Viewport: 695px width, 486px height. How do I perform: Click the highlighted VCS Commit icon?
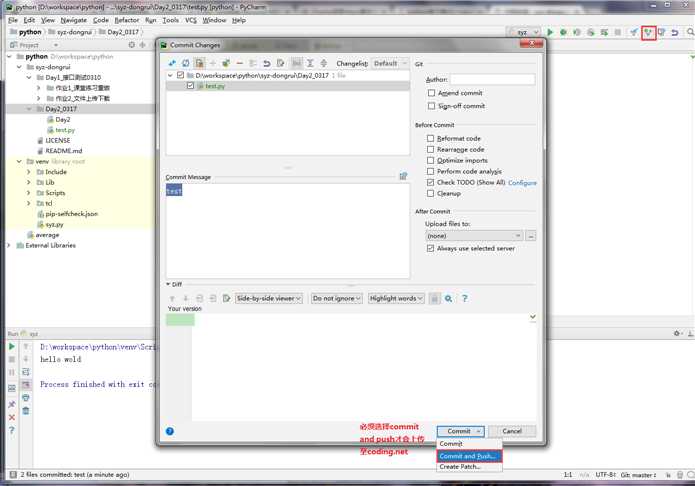pos(648,32)
